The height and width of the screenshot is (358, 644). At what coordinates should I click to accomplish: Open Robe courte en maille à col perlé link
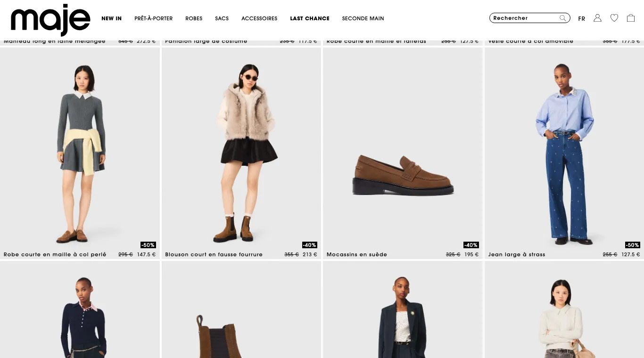coord(55,254)
